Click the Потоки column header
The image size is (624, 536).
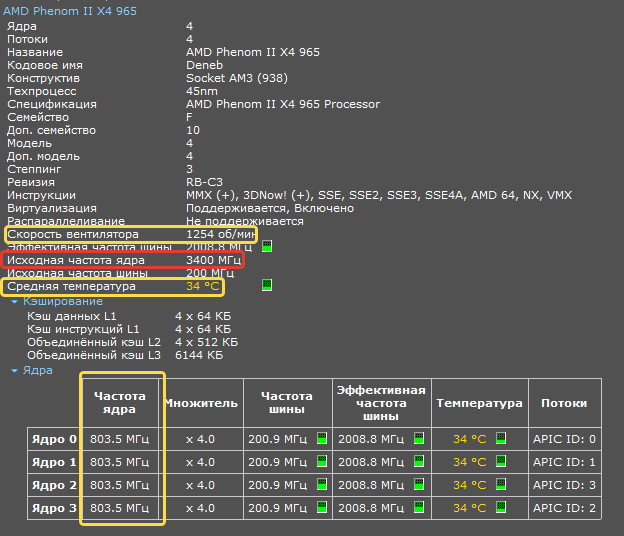(x=564, y=403)
